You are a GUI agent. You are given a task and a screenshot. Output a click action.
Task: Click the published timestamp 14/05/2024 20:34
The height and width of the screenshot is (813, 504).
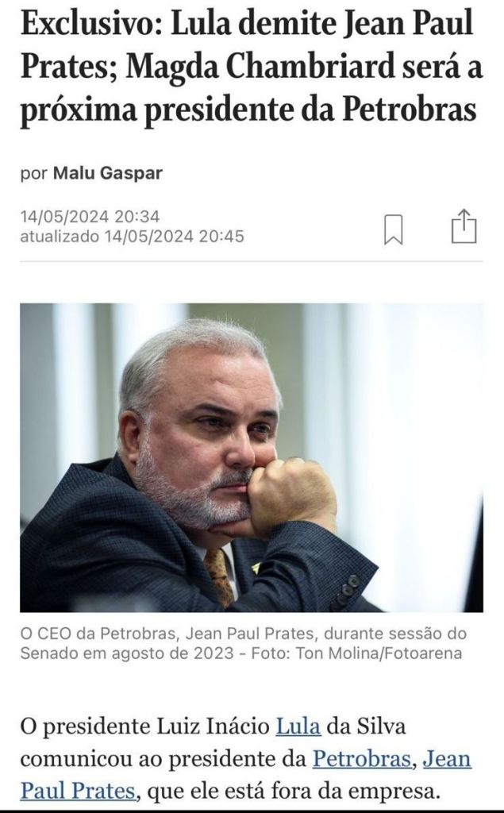tap(90, 216)
